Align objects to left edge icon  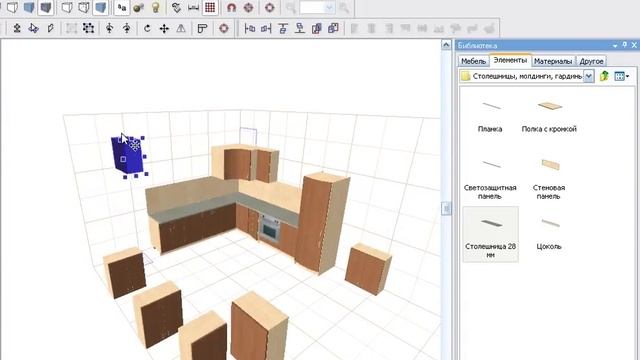pyautogui.click(x=249, y=28)
